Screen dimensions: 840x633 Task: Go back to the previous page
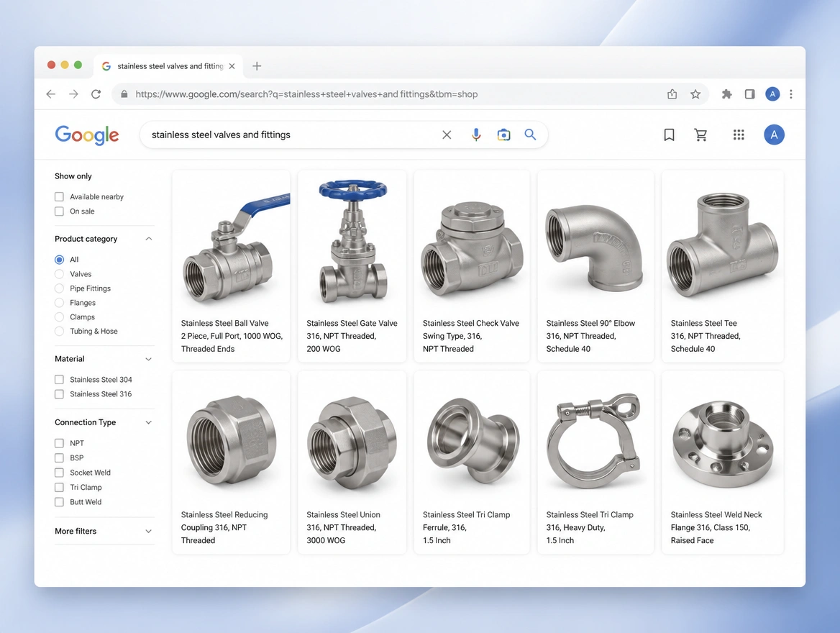51,94
